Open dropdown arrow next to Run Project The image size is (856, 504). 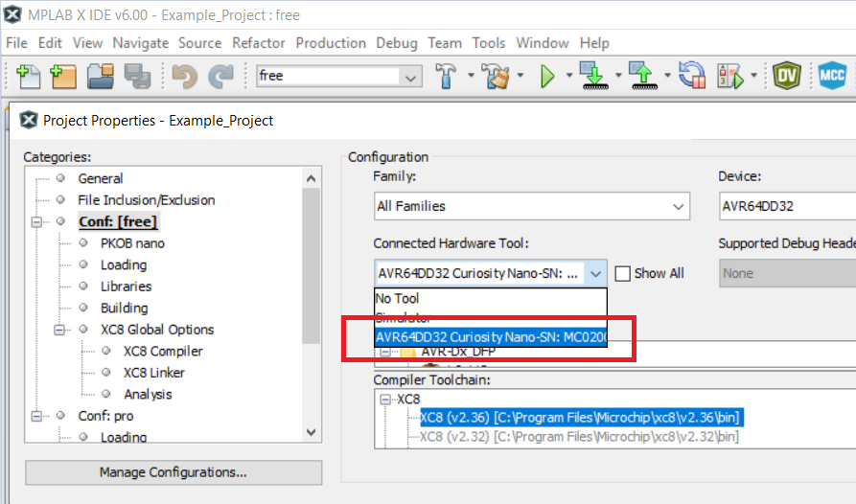568,76
